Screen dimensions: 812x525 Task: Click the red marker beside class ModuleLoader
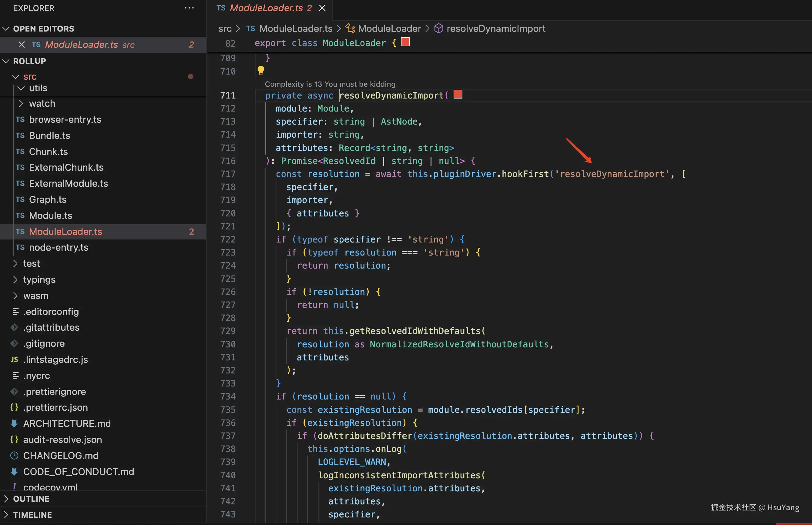tap(405, 42)
